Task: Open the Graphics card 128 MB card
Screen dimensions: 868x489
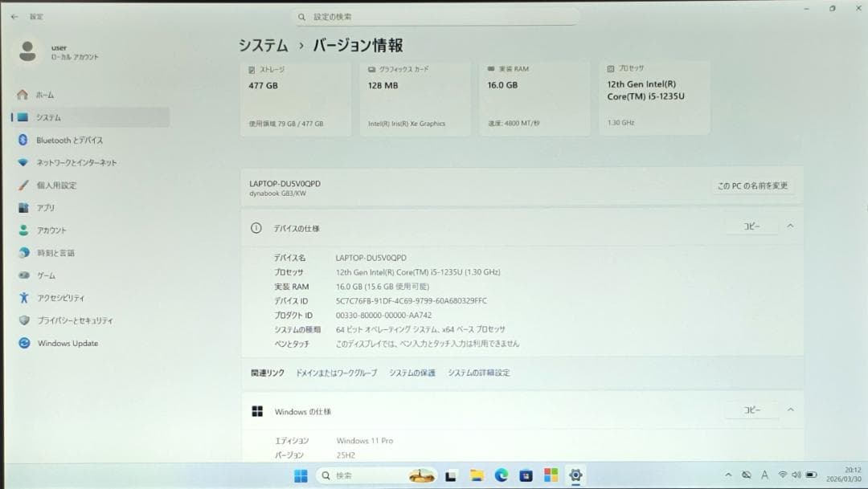Action: point(416,97)
